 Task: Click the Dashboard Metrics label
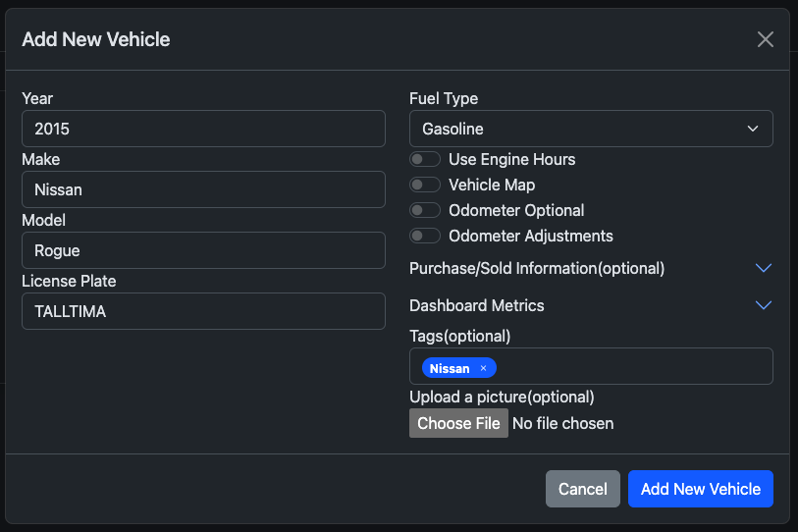click(476, 305)
